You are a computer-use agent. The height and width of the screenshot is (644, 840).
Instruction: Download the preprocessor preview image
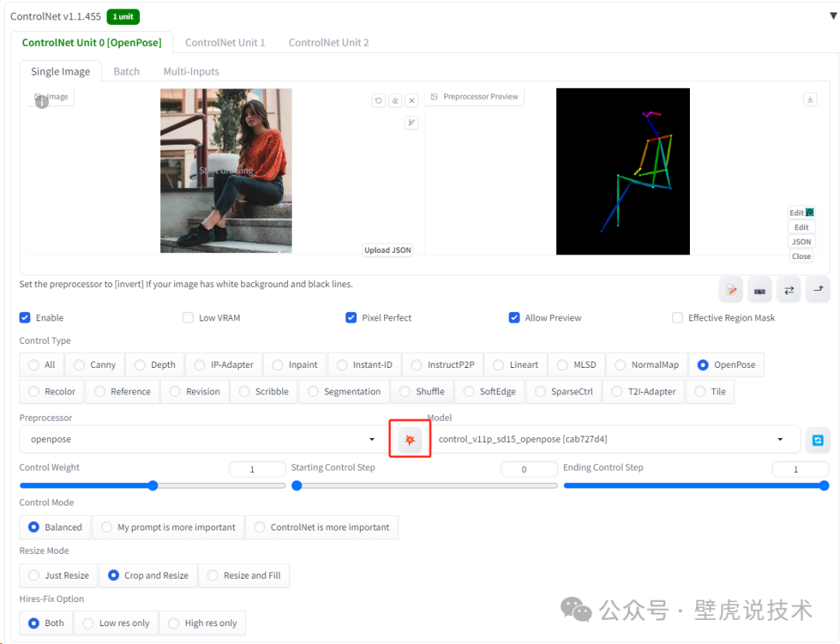click(810, 99)
